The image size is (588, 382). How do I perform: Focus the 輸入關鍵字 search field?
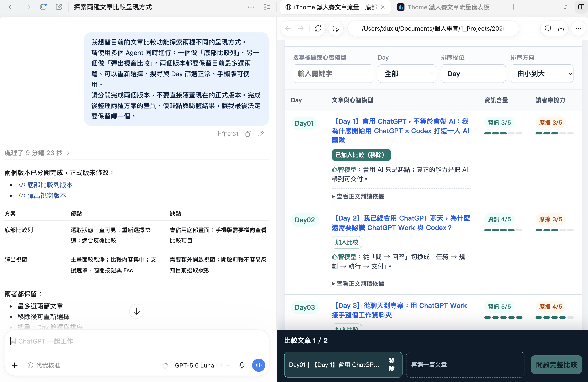tap(333, 74)
